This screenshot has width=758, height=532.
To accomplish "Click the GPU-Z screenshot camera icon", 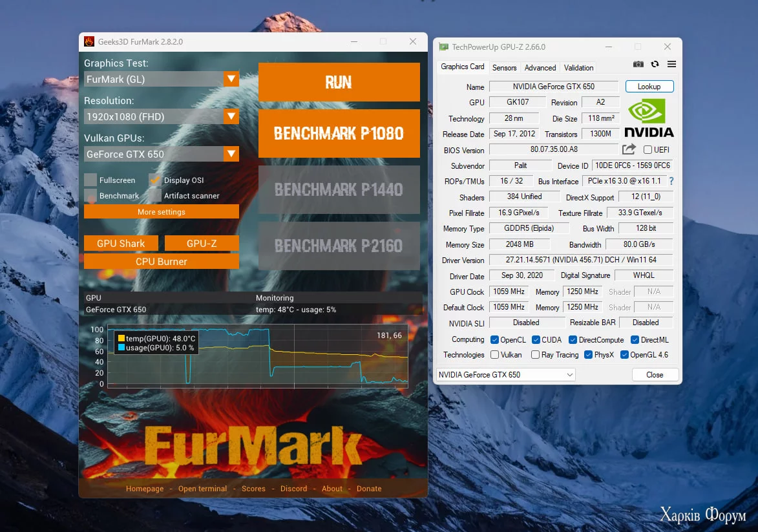I will 638,65.
